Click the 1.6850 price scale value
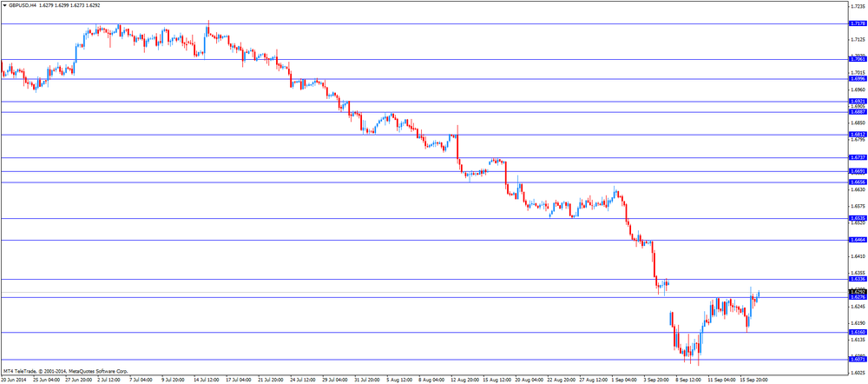The width and height of the screenshot is (868, 384). (x=857, y=123)
